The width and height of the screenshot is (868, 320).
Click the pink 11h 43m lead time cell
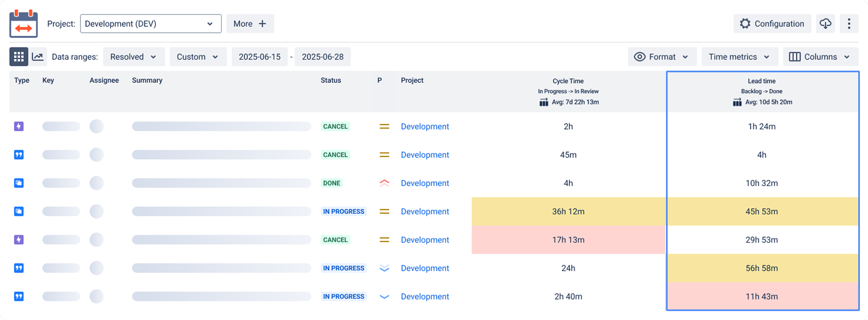coord(763,296)
